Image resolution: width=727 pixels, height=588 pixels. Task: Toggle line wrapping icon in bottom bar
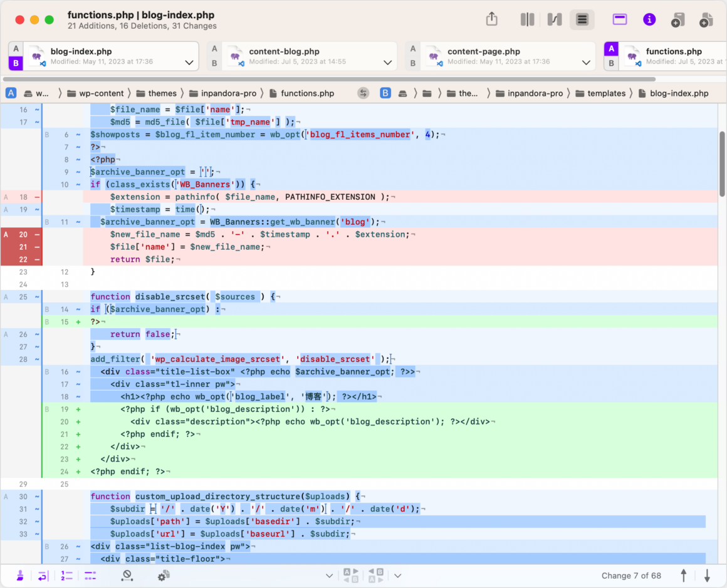coord(43,576)
